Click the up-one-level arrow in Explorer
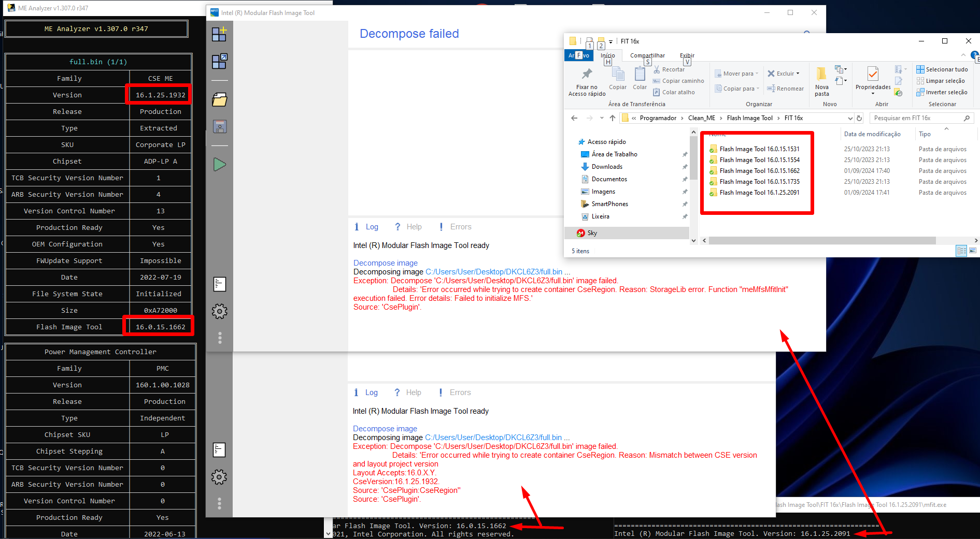980x539 pixels. pyautogui.click(x=613, y=118)
